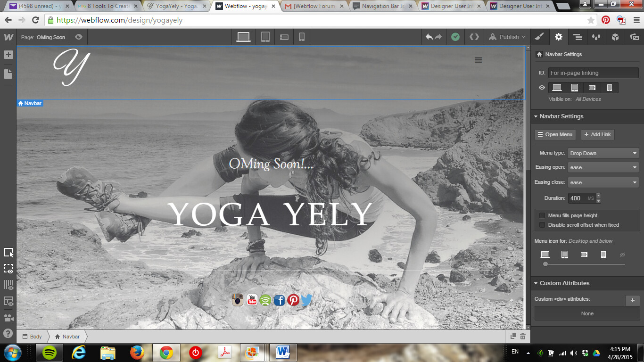Image resolution: width=644 pixels, height=362 pixels.
Task: Toggle grid overlay visibility in left sidebar
Action: click(x=8, y=285)
